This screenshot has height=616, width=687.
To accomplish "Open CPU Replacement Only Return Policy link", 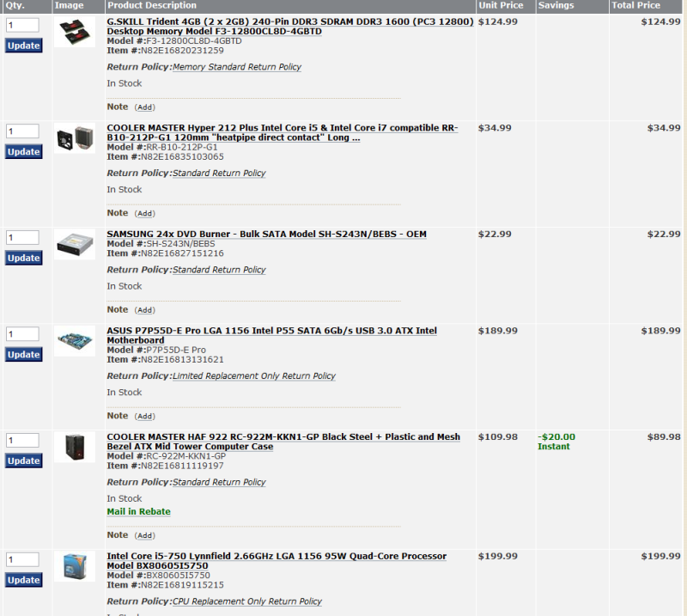I will click(x=247, y=601).
